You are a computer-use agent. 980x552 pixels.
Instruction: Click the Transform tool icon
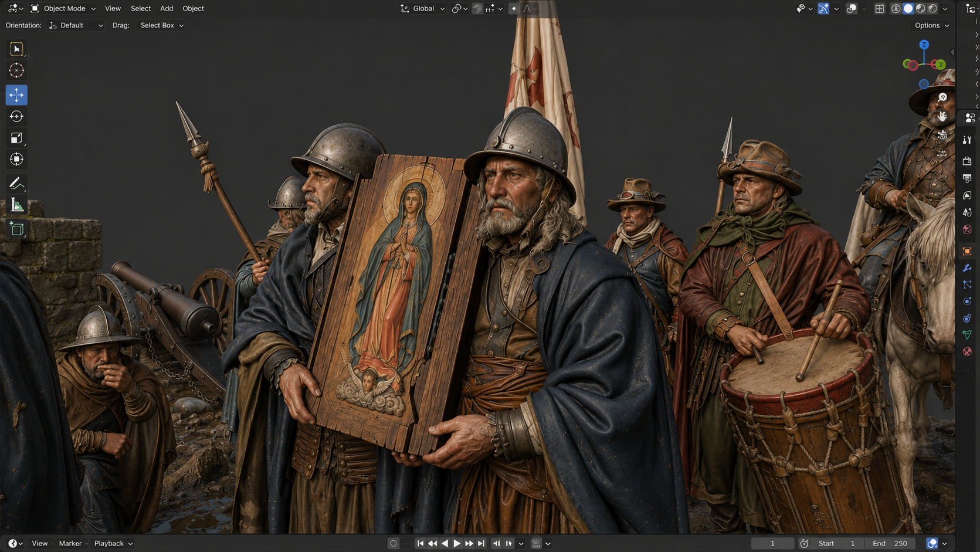tap(16, 159)
